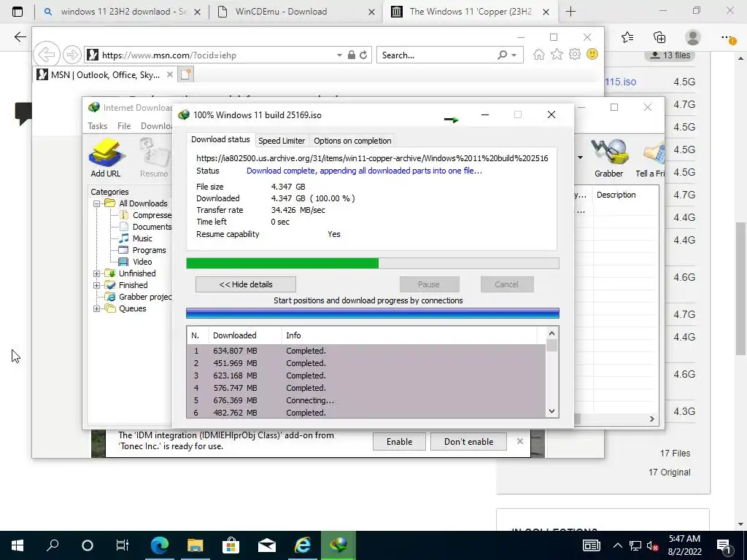Collapse the All Downloads tree node
747x560 pixels.
pyautogui.click(x=96, y=203)
